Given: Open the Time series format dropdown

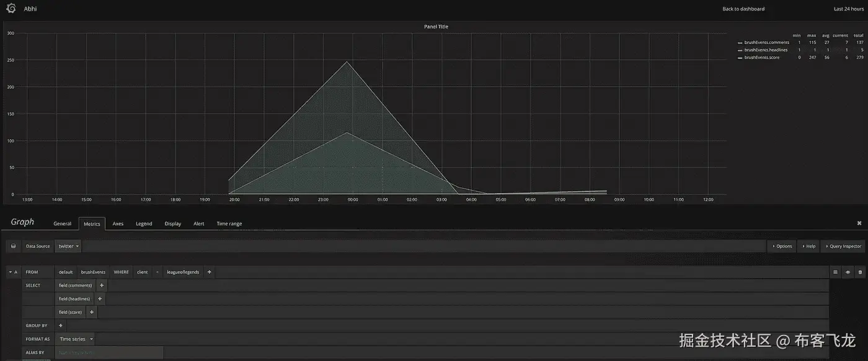Looking at the screenshot, I should pyautogui.click(x=76, y=339).
